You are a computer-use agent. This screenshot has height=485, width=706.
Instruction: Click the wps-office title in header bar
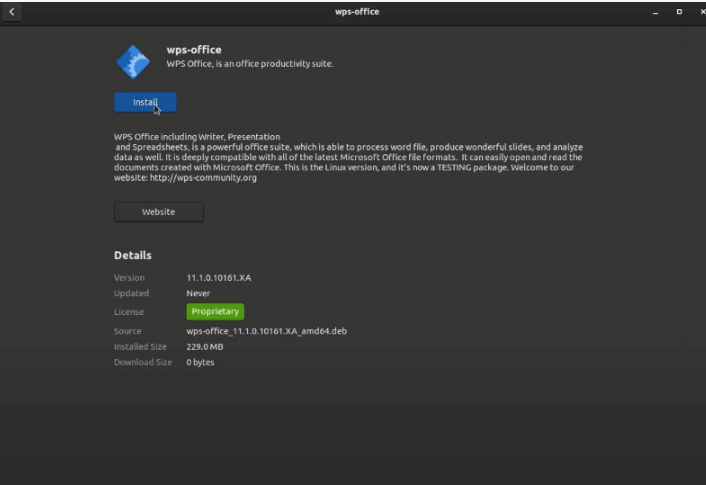pos(357,12)
